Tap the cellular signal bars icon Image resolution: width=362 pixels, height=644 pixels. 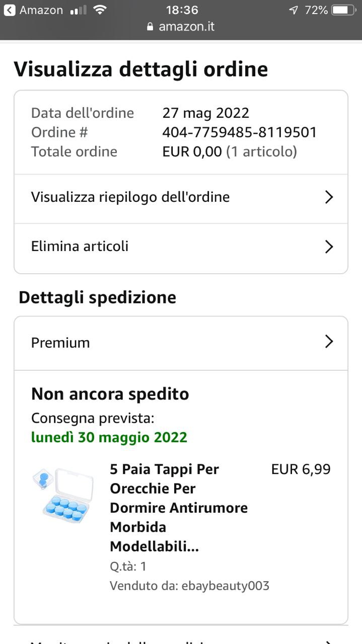pos(78,10)
